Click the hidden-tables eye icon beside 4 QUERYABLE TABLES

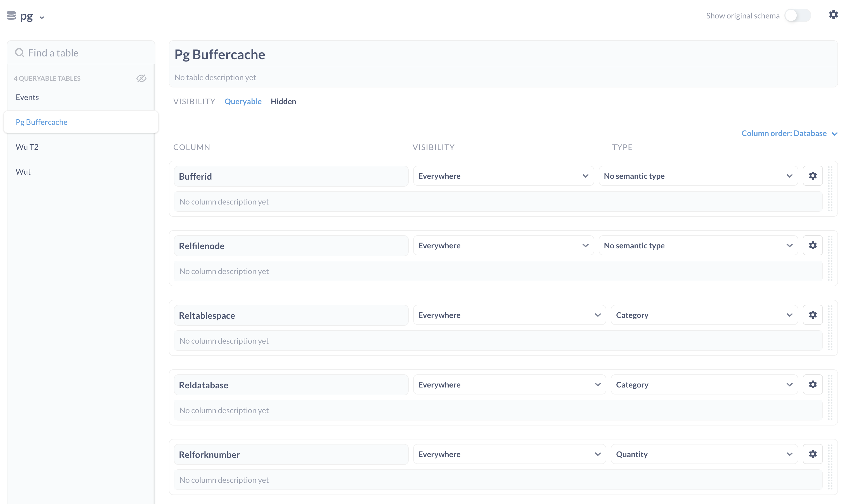(x=141, y=78)
